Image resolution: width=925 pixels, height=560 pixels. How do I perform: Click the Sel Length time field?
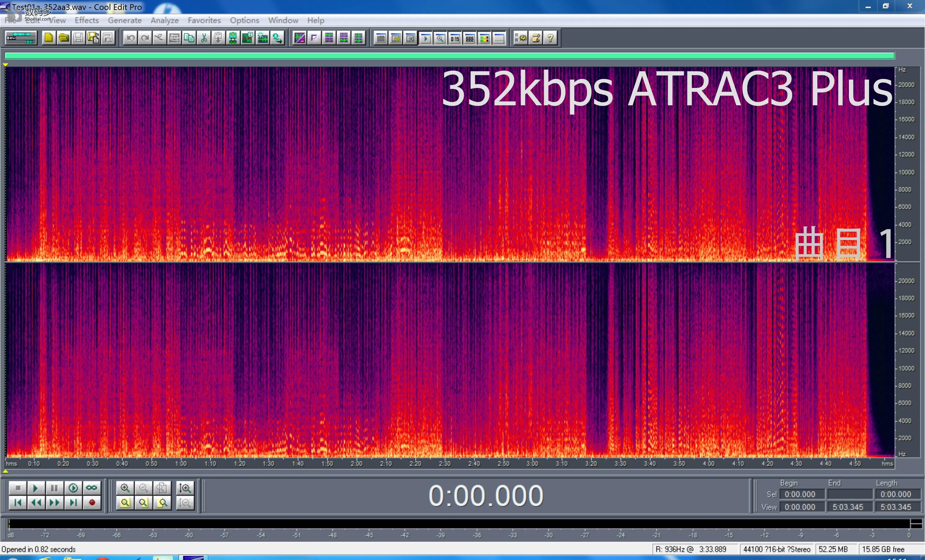[x=898, y=494]
